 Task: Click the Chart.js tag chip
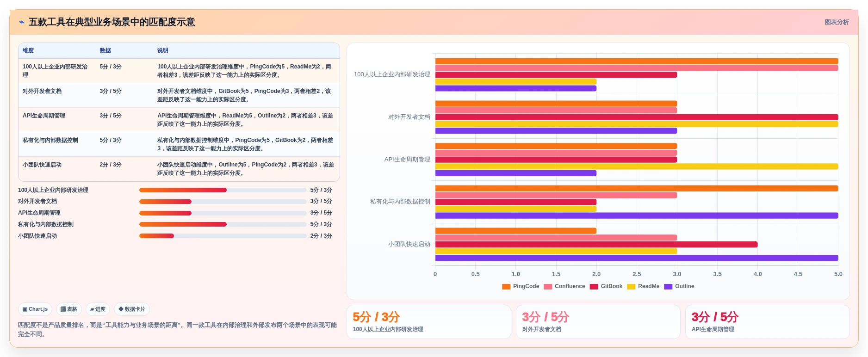(35, 309)
